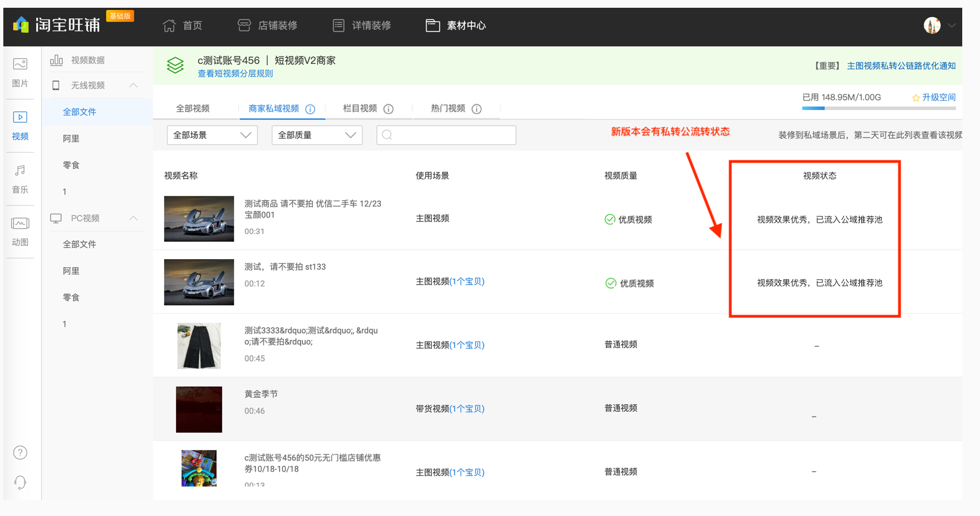Select 零食 folder under 无线视频
This screenshot has width=980, height=516.
click(71, 165)
